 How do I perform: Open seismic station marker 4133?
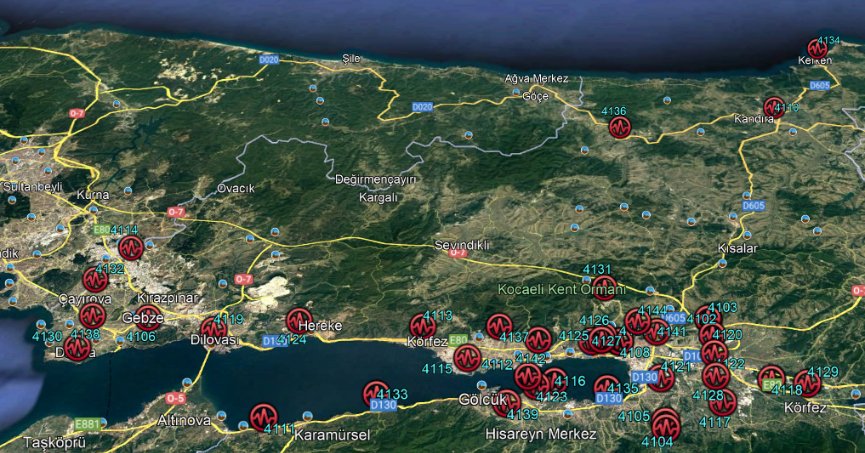point(376,394)
